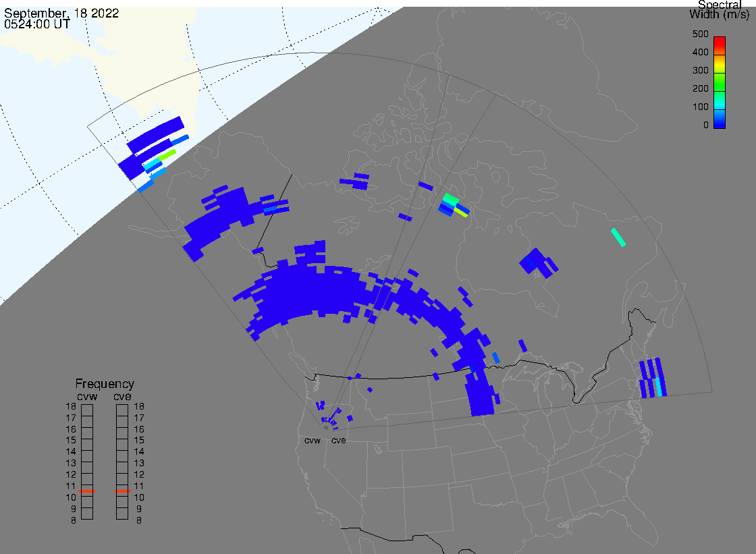Click the 12 tick right of the cve bar
The width and height of the screenshot is (756, 554).
pos(139,474)
